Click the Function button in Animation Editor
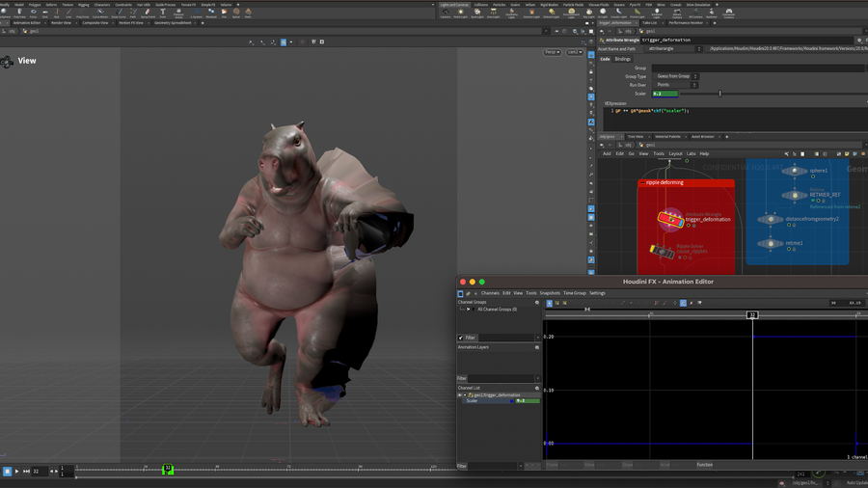Screen dimensions: 868x488 705,465
